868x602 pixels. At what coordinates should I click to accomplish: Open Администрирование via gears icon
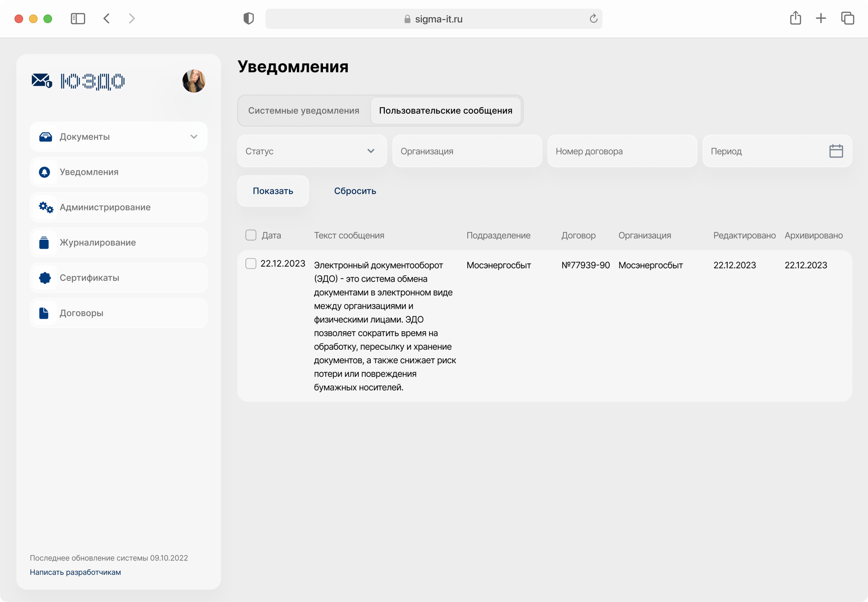coord(46,207)
